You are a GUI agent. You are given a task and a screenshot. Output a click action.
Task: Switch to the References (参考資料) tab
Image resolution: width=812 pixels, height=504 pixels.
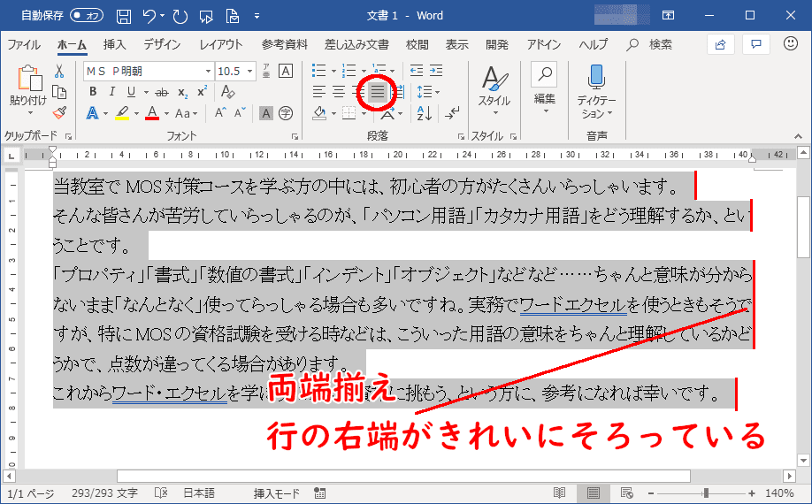(284, 44)
